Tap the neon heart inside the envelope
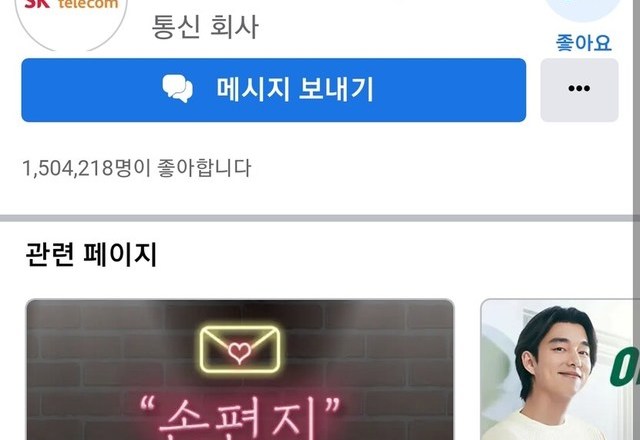Screen dimensions: 640x440 click(x=239, y=352)
